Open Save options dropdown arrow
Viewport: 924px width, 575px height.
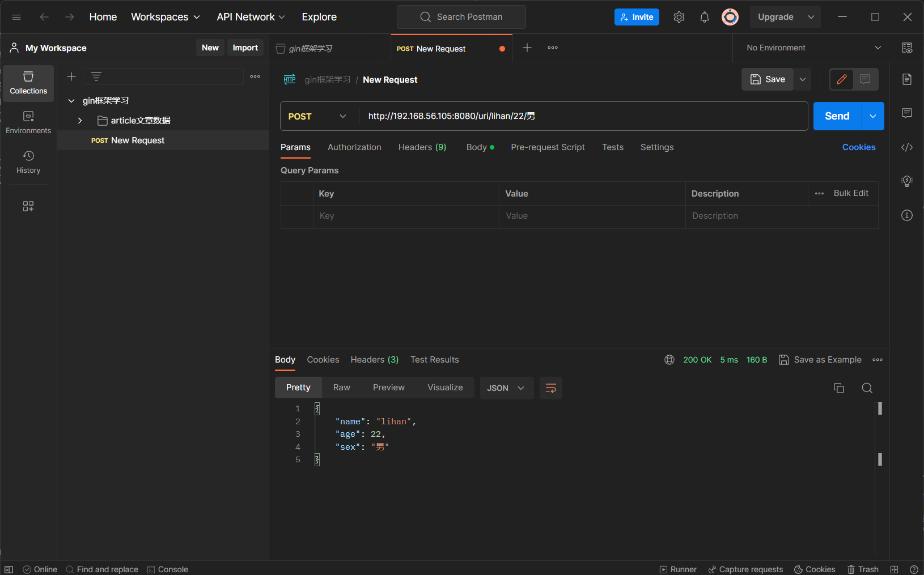[x=803, y=79]
